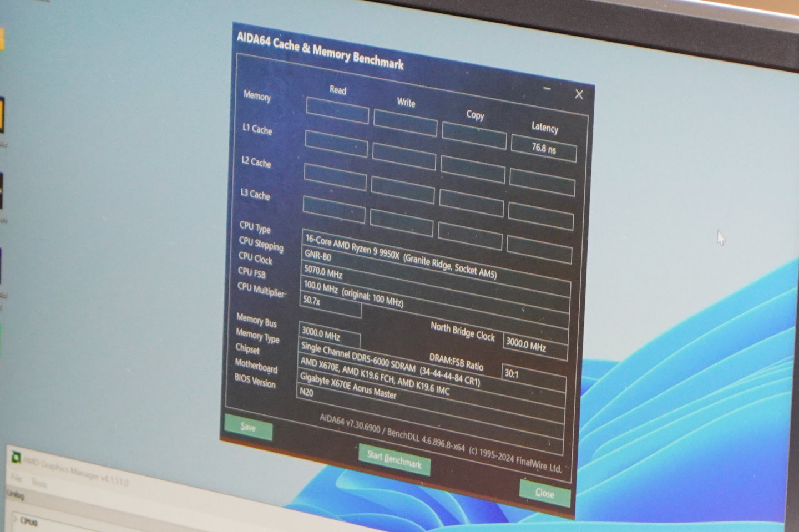799x532 pixels.
Task: Click the AMD Graphics Manager title bar icon
Action: tap(16, 457)
